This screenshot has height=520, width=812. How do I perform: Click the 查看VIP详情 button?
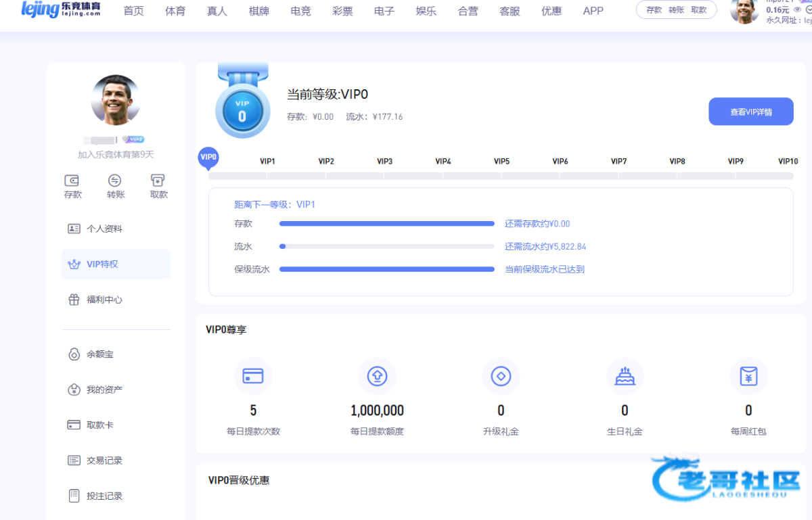coord(750,112)
